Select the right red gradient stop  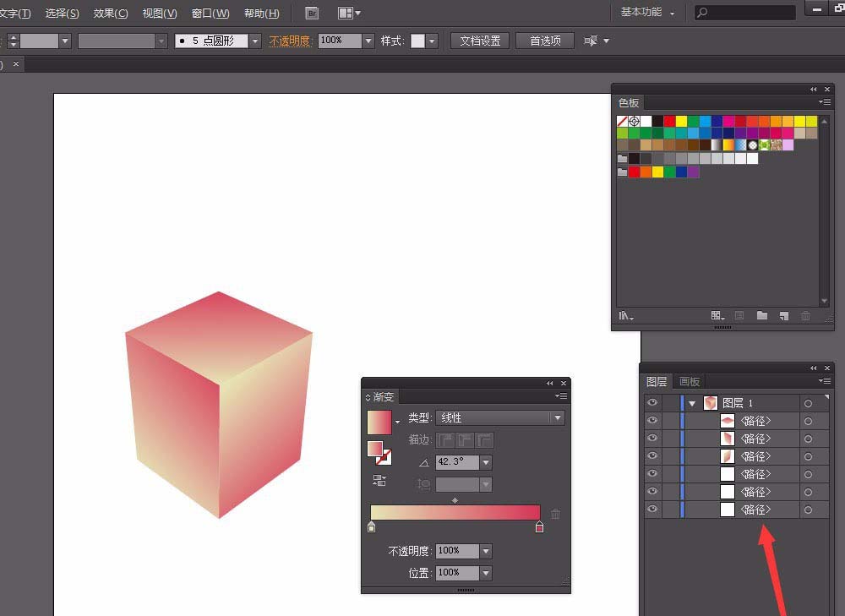tap(539, 528)
